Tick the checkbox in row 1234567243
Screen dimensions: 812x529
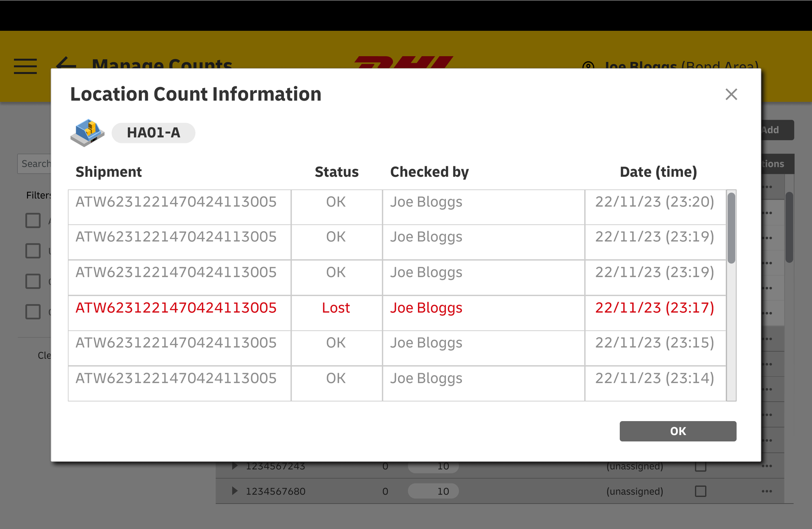click(x=701, y=467)
